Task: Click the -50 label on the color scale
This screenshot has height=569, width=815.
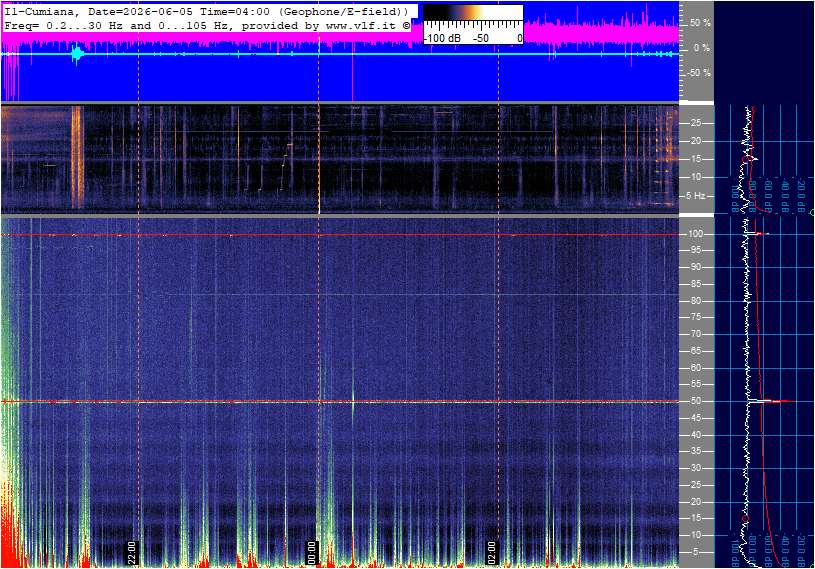Action: click(x=481, y=38)
